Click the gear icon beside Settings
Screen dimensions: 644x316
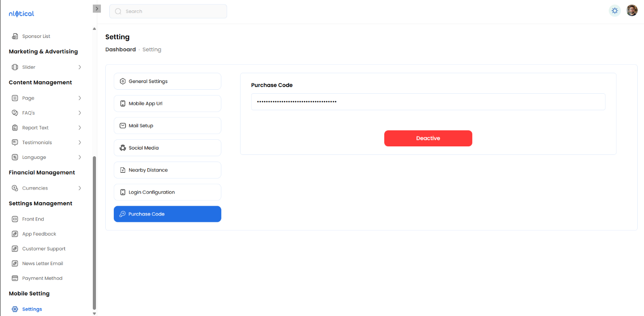coord(15,309)
